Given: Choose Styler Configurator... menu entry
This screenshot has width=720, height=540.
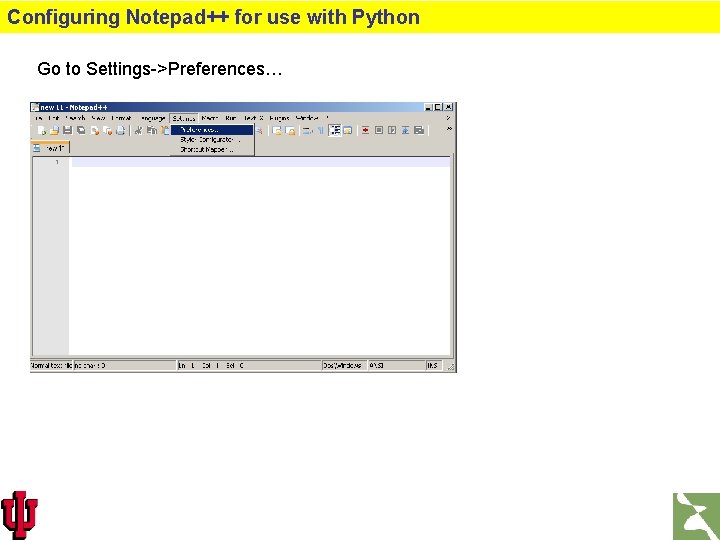Looking at the screenshot, I should (212, 140).
